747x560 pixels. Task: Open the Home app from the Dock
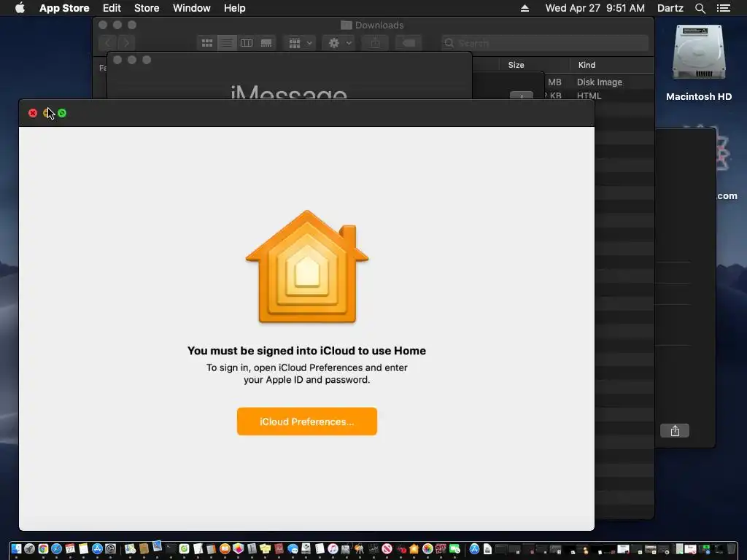pyautogui.click(x=414, y=548)
